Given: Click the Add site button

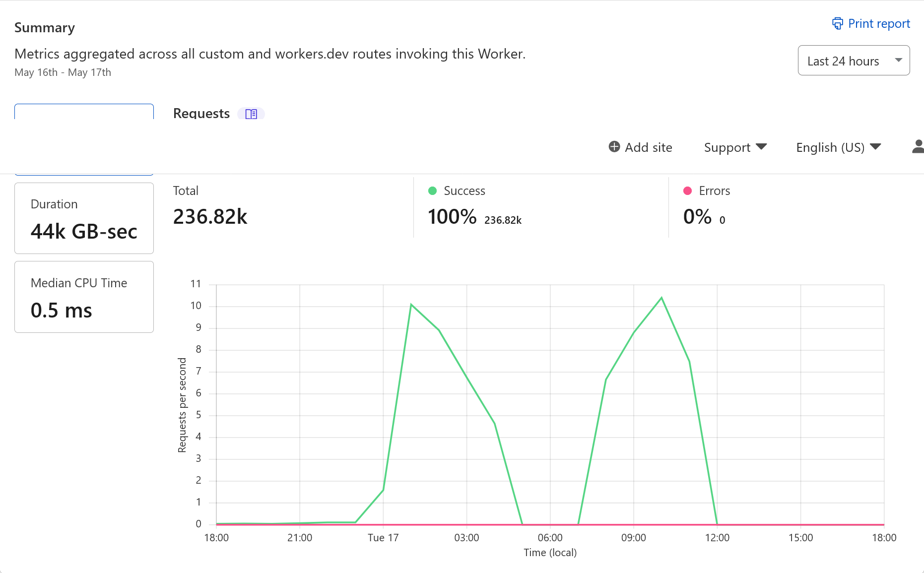Looking at the screenshot, I should click(641, 147).
